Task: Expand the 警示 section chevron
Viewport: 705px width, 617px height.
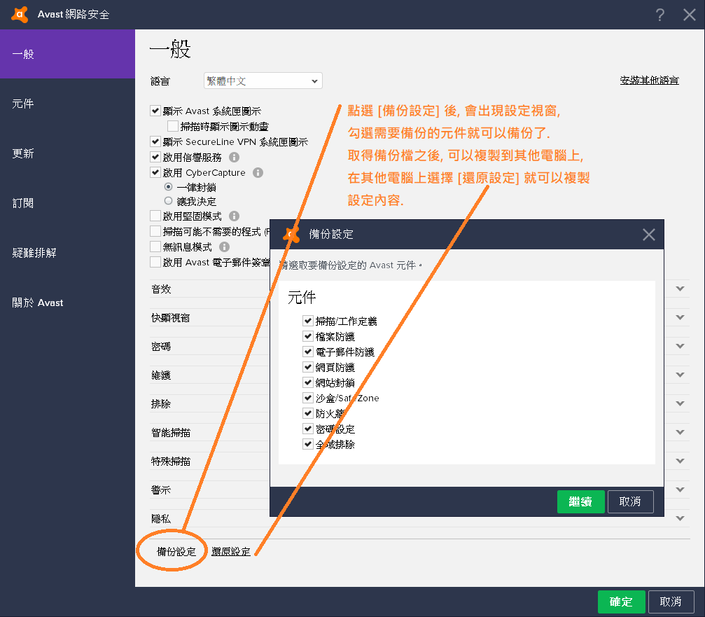Action: (680, 490)
